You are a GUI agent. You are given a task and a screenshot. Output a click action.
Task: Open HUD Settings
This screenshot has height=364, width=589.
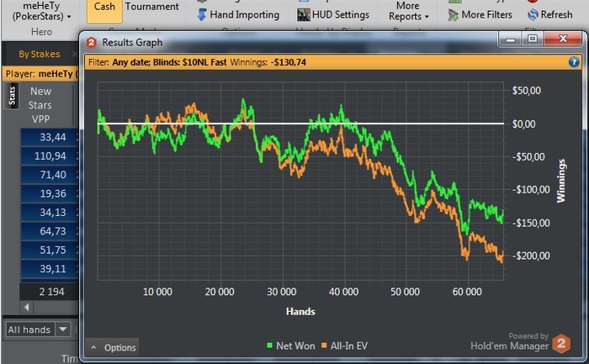click(x=333, y=14)
